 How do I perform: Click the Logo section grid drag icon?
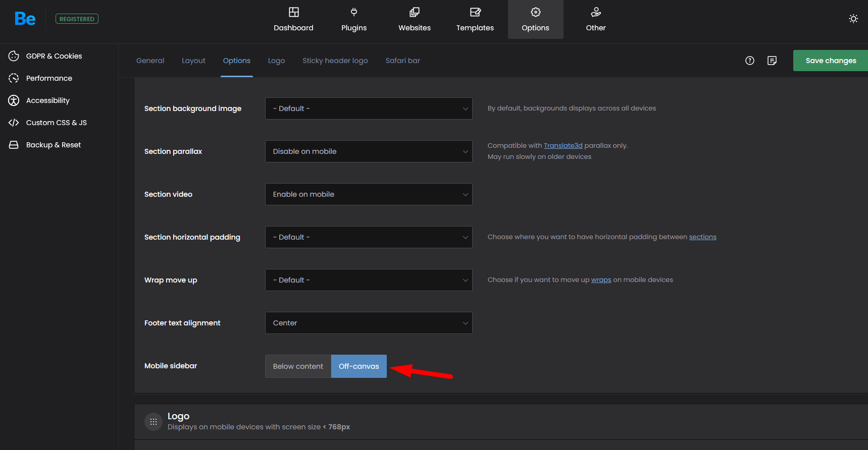click(154, 422)
